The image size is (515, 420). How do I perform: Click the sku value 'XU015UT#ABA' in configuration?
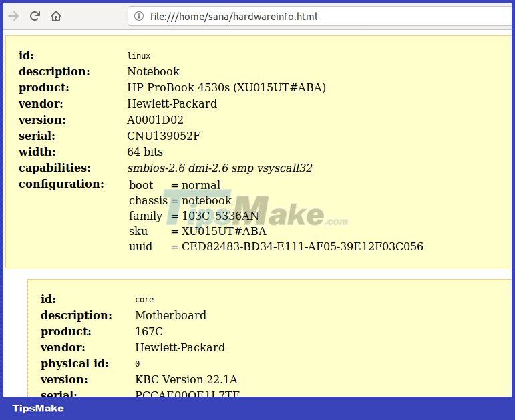pos(224,232)
